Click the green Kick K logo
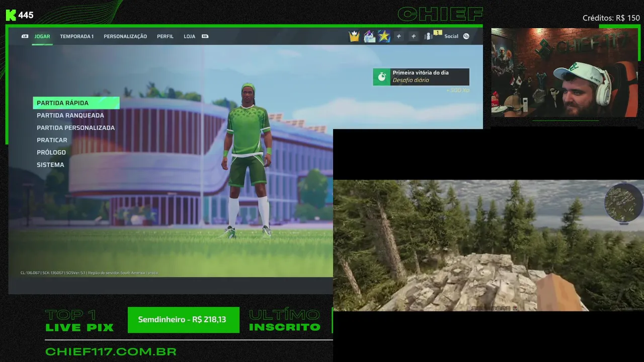 point(11,15)
